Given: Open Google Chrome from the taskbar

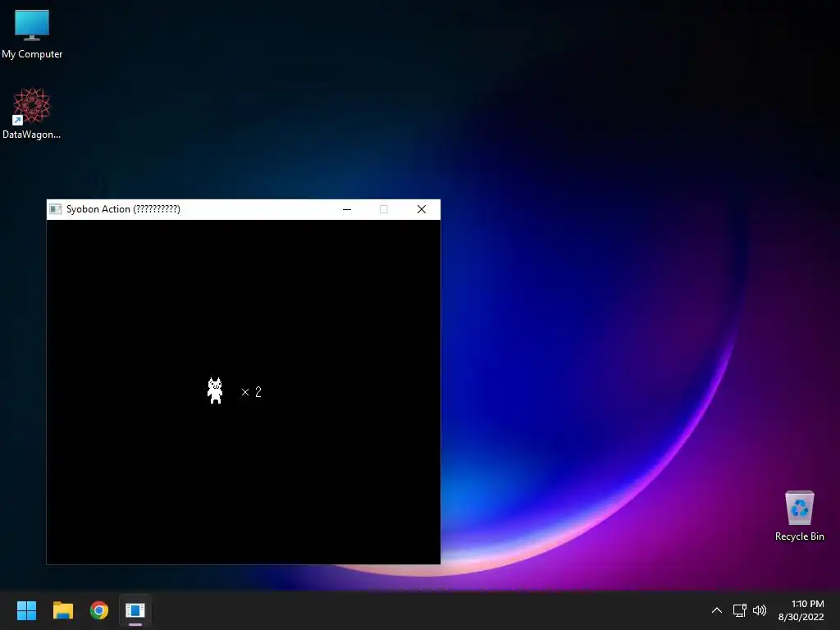Looking at the screenshot, I should point(99,610).
